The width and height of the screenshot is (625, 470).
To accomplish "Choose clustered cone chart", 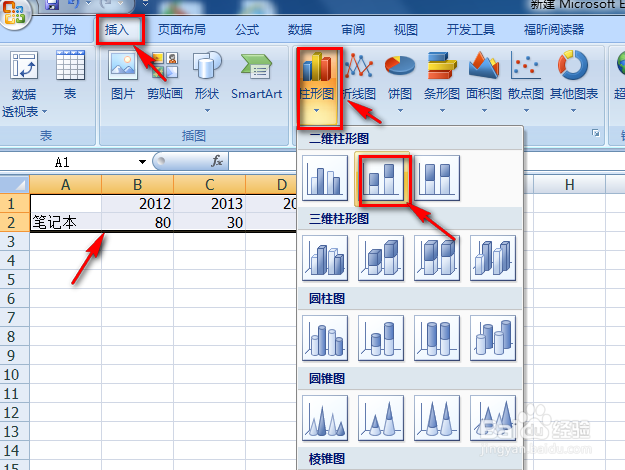I will pos(325,418).
